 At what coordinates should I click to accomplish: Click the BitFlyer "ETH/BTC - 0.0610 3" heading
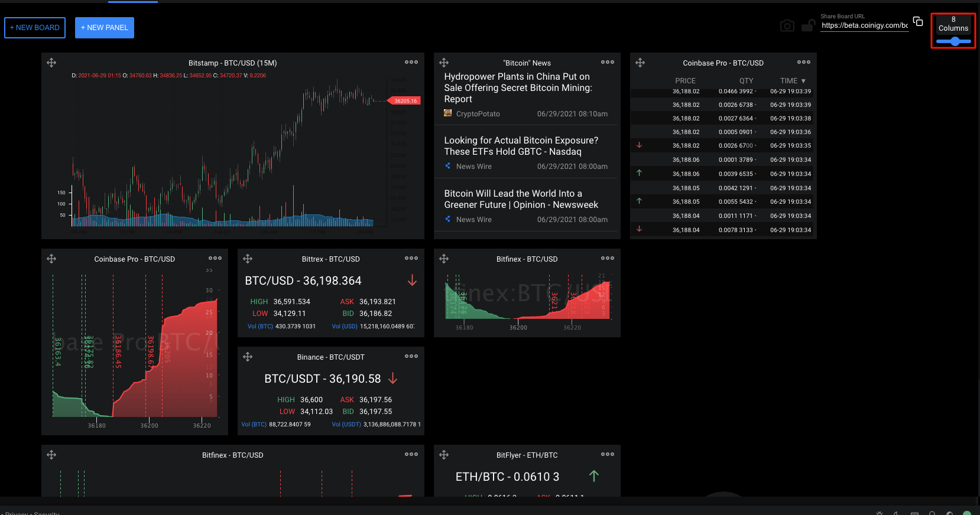coord(508,477)
